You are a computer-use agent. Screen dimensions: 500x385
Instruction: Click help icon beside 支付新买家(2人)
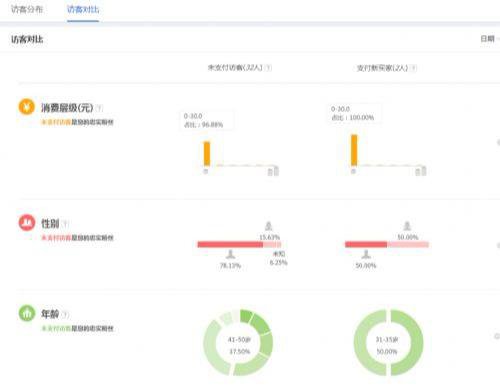413,68
